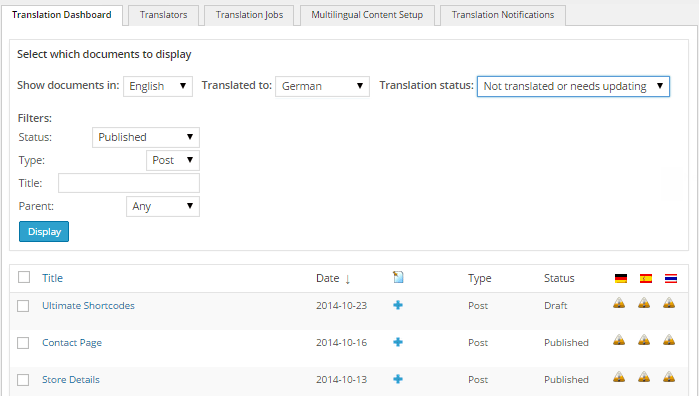Click Thai warning icon for Contact Page

(669, 340)
